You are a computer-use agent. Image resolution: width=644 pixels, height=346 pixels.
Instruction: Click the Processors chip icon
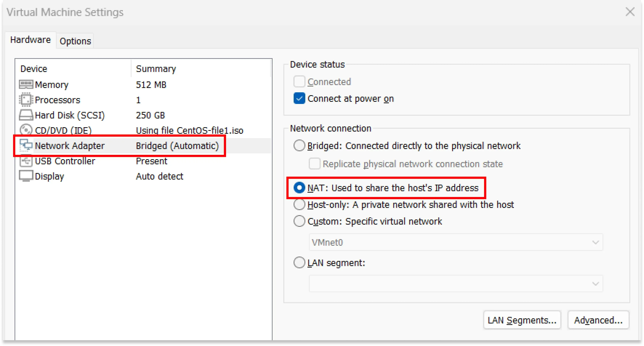point(26,100)
